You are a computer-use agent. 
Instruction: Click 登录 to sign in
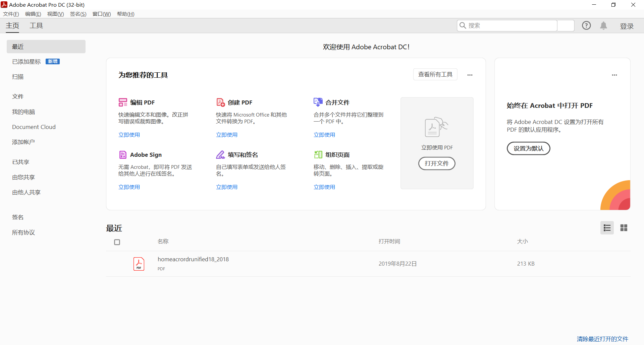coord(627,26)
